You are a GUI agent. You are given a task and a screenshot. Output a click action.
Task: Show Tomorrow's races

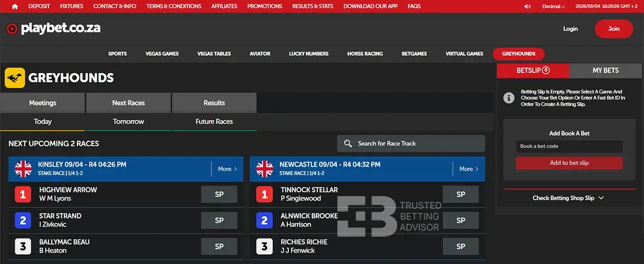point(129,121)
